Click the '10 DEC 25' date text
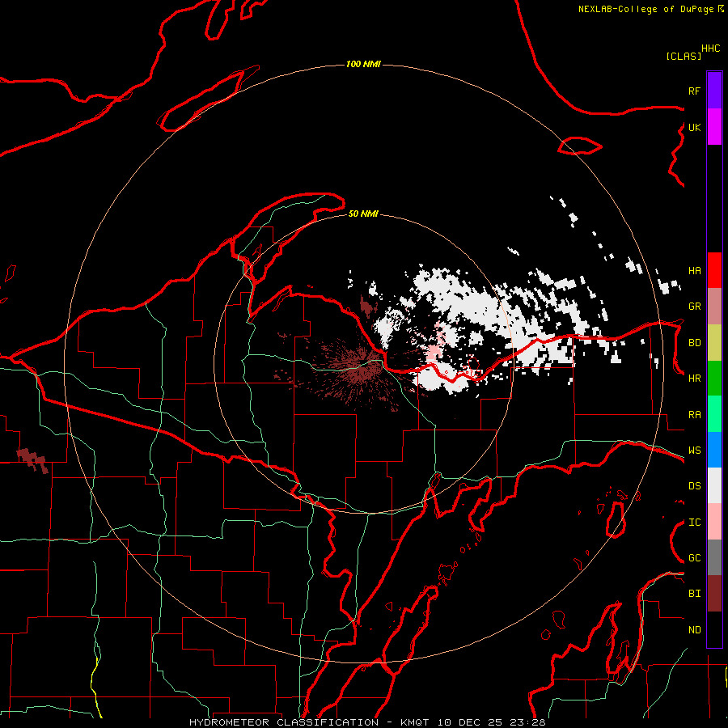Screen dimensions: 728x728 pyautogui.click(x=467, y=722)
